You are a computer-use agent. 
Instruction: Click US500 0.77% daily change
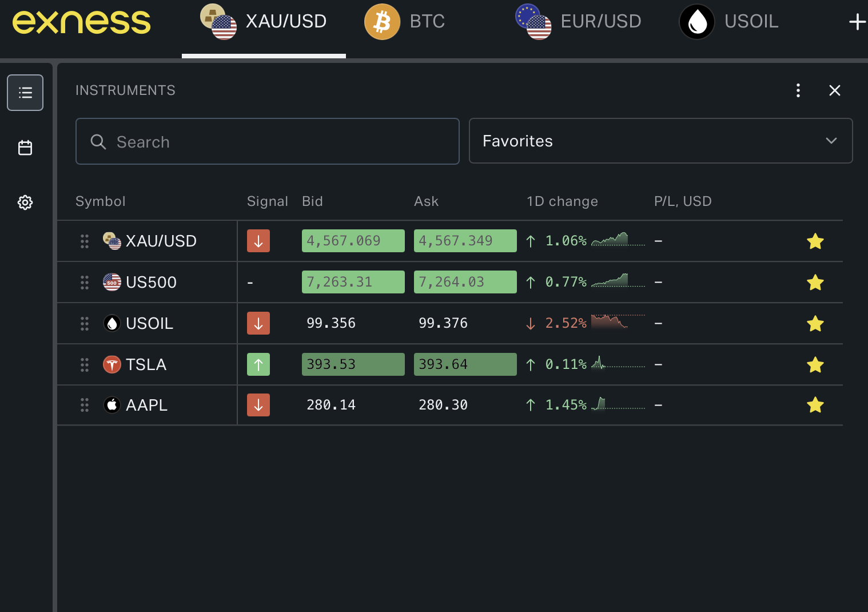point(556,282)
